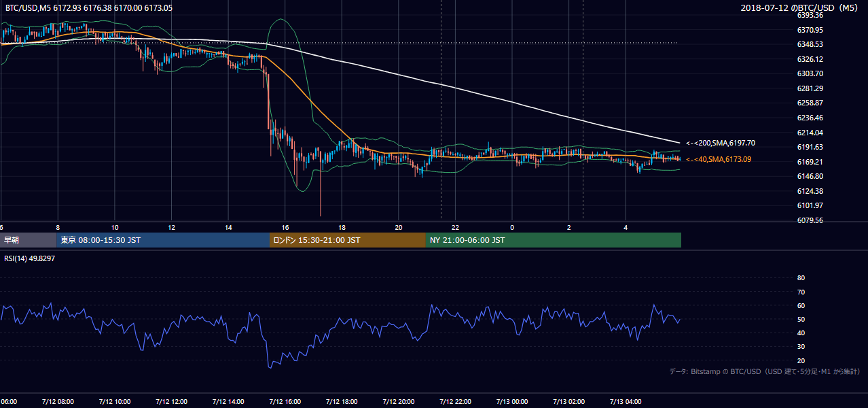Click price axis value 6214.04
Screen dimensions: 868x408
(x=810, y=133)
